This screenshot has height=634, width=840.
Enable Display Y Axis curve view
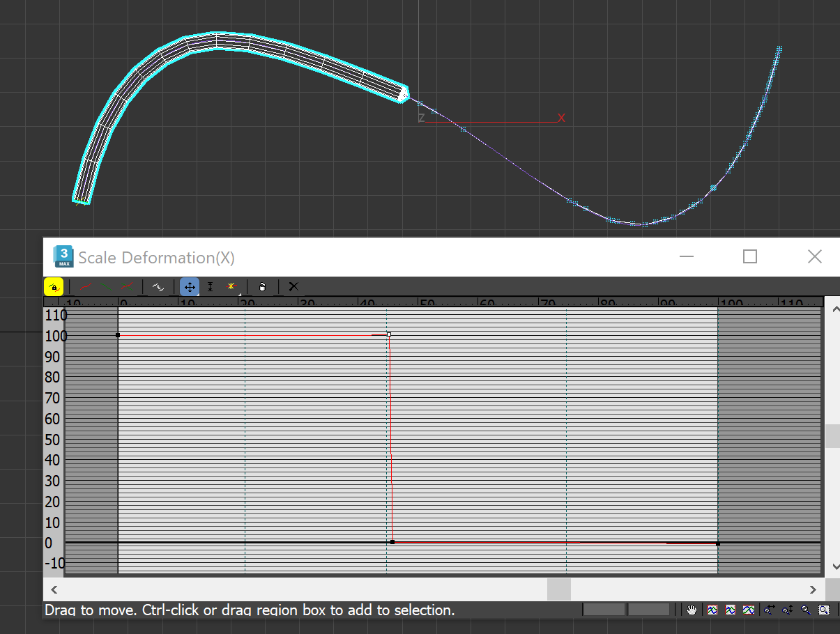[107, 286]
